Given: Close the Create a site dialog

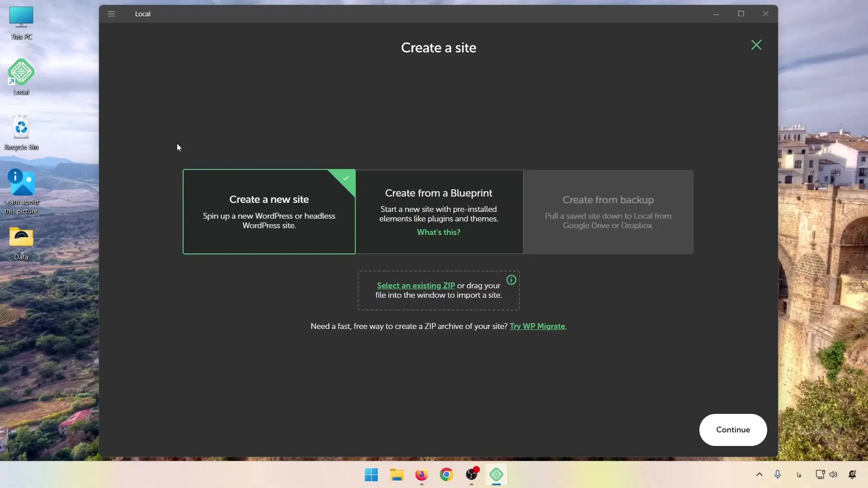Looking at the screenshot, I should coord(756,45).
